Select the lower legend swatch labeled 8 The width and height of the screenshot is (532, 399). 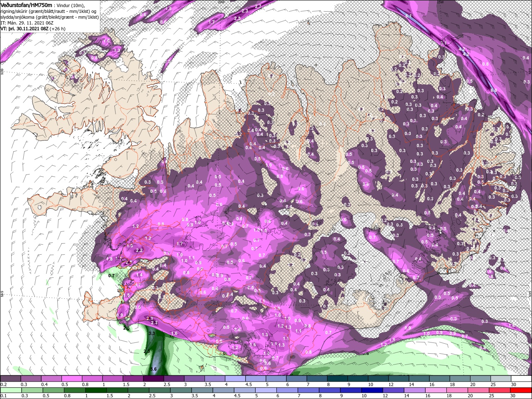tap(329, 390)
